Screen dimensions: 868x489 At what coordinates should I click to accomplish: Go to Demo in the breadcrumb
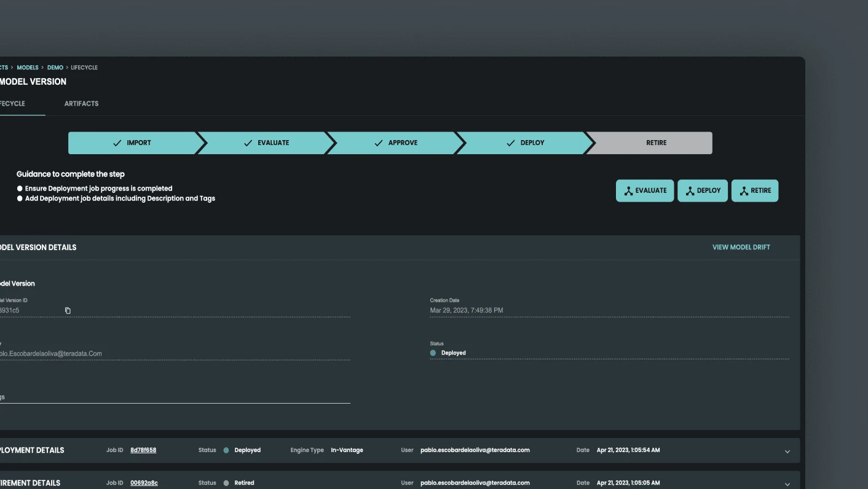pos(55,68)
